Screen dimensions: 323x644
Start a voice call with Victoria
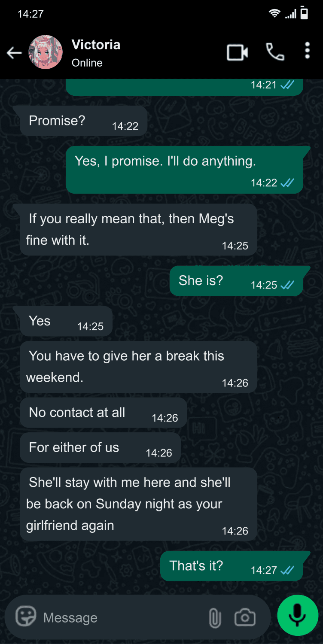(x=275, y=52)
